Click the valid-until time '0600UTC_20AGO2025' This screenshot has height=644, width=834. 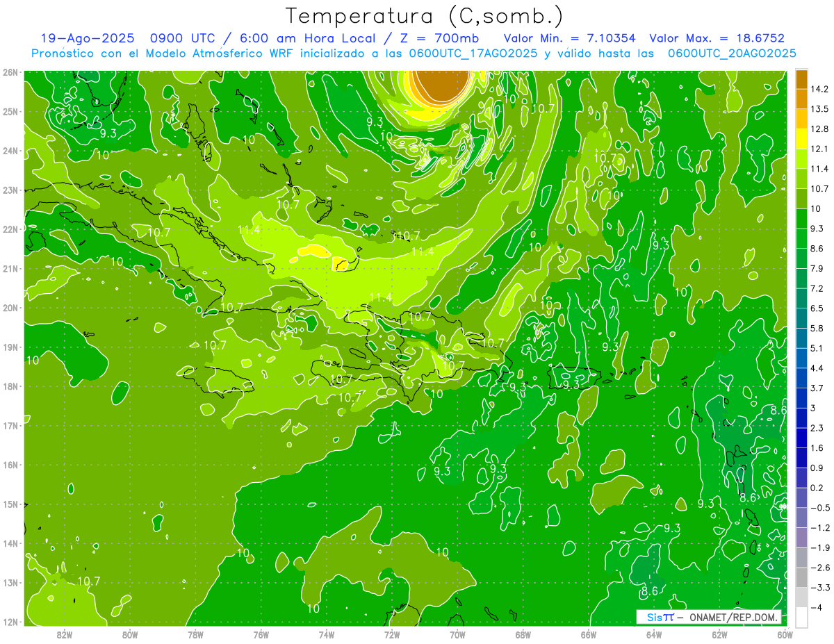click(x=732, y=53)
